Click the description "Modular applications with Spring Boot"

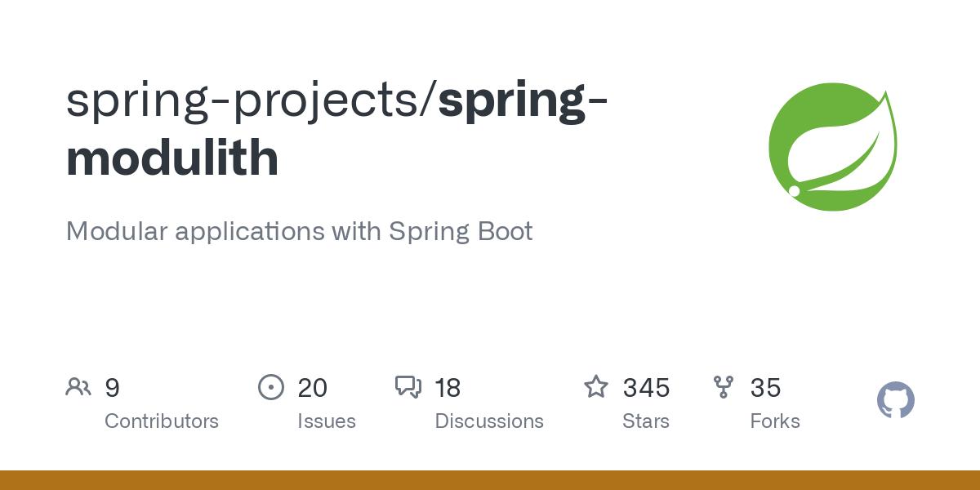click(x=299, y=231)
